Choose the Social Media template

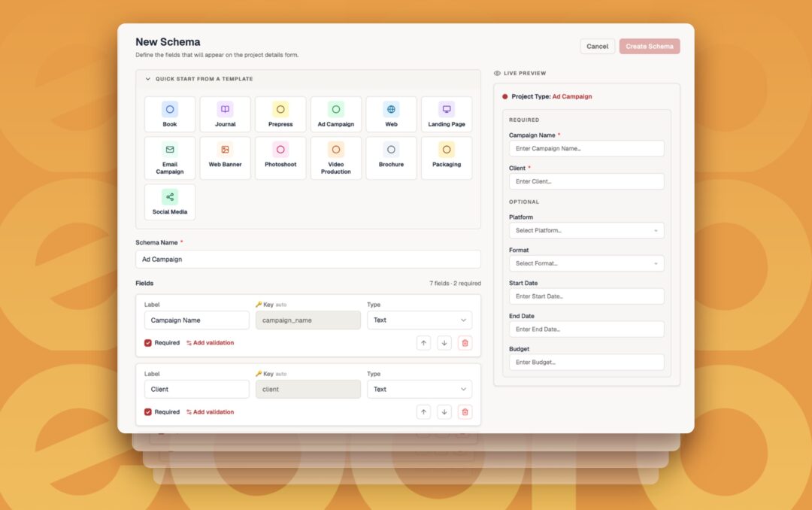[170, 202]
